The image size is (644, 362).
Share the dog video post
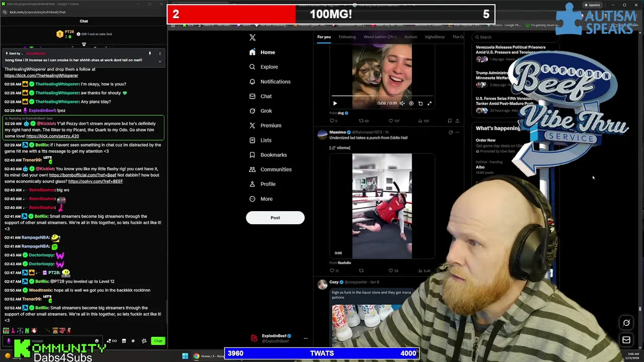(x=457, y=121)
